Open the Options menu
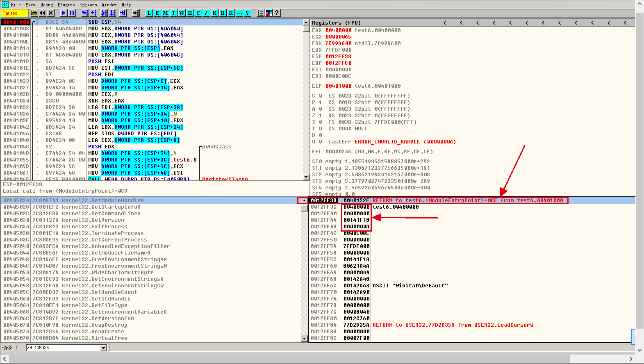This screenshot has width=644, height=364. tap(88, 5)
